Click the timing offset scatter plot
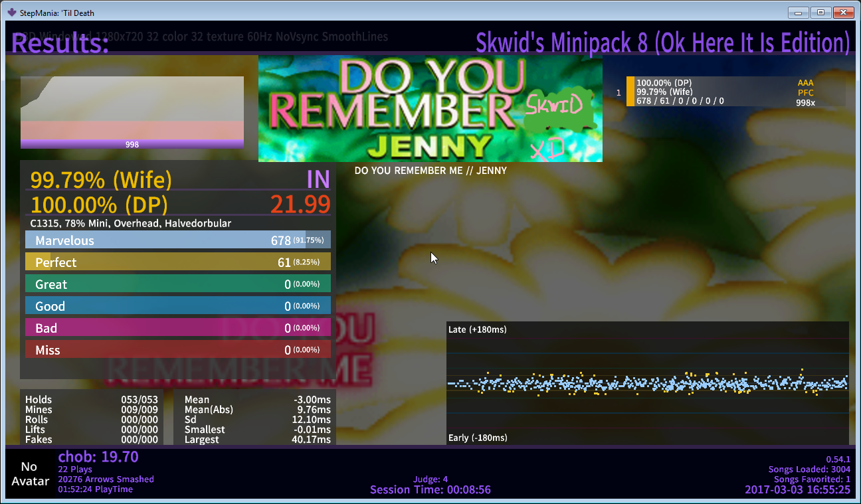The width and height of the screenshot is (861, 504). pos(647,383)
